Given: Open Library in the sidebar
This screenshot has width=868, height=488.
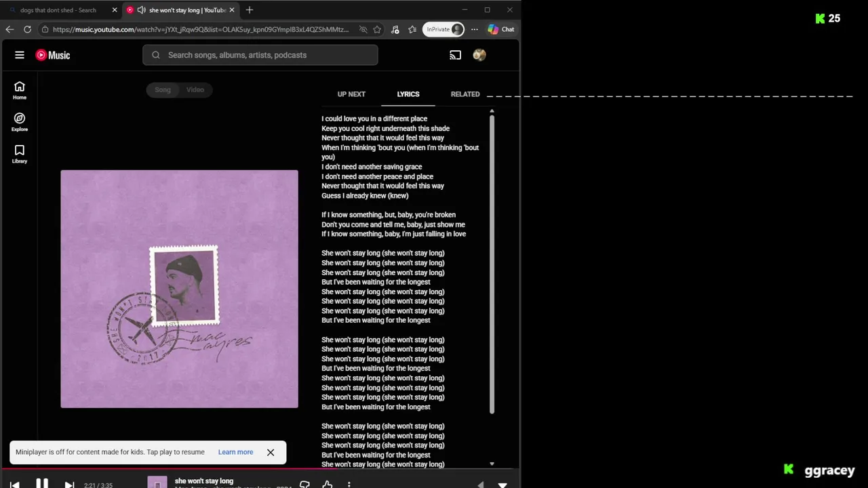Looking at the screenshot, I should pyautogui.click(x=20, y=154).
